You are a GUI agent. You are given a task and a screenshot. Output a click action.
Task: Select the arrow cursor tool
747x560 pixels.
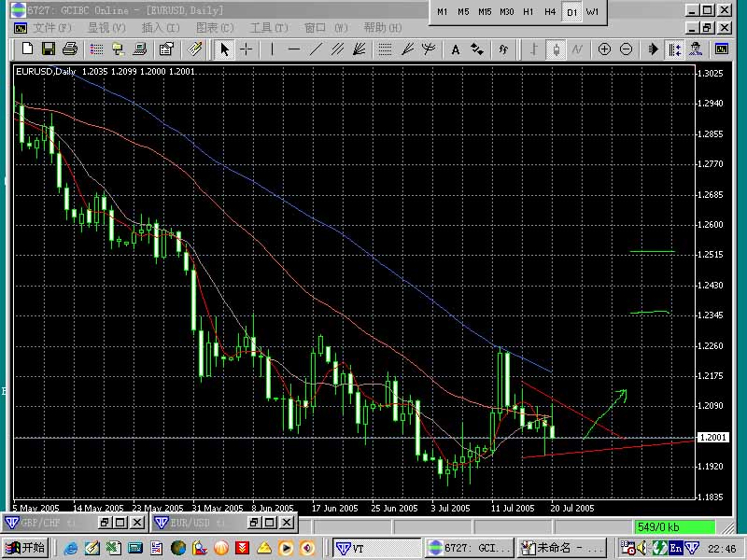224,49
